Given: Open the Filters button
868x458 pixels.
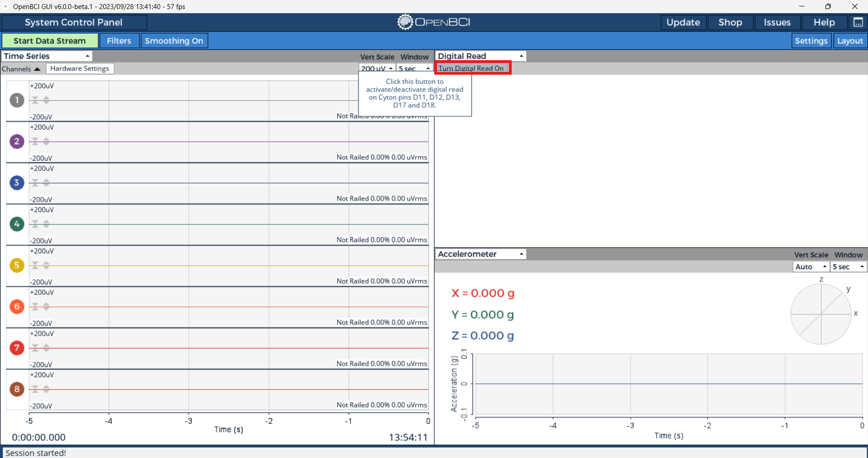Looking at the screenshot, I should pyautogui.click(x=119, y=41).
